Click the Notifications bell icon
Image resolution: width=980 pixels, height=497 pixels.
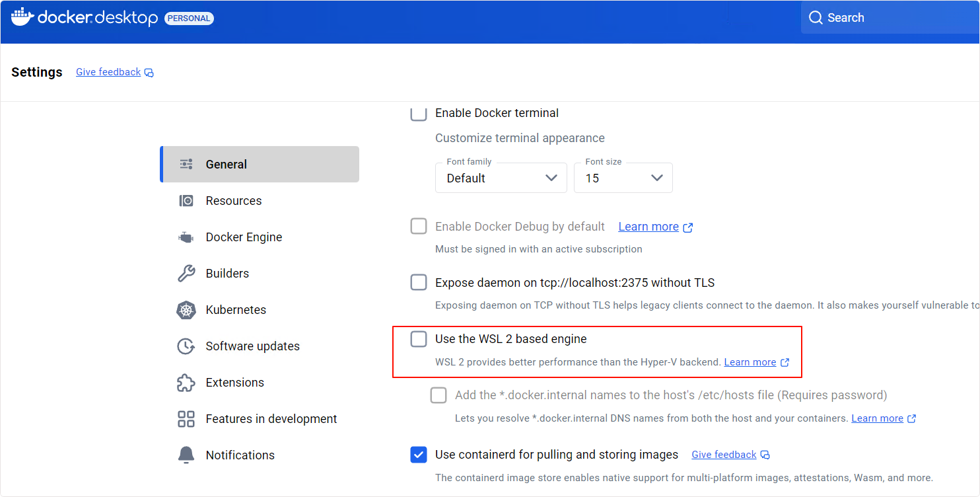tap(186, 455)
